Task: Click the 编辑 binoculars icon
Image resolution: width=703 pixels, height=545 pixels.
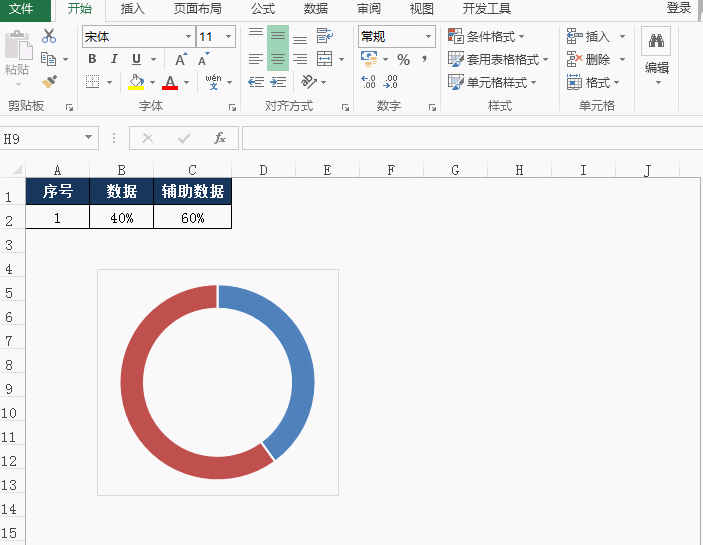Action: (656, 41)
